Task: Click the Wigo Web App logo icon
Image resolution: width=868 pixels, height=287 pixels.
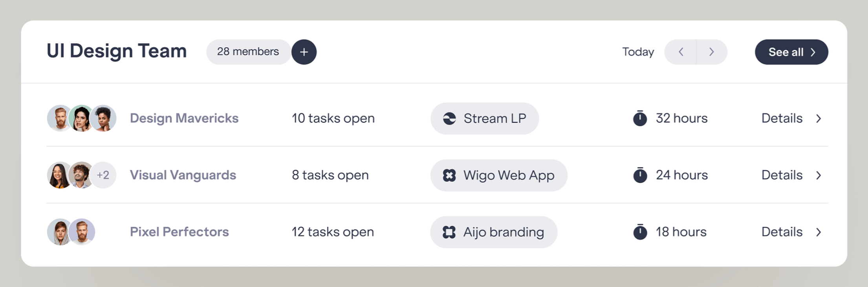Action: point(449,175)
